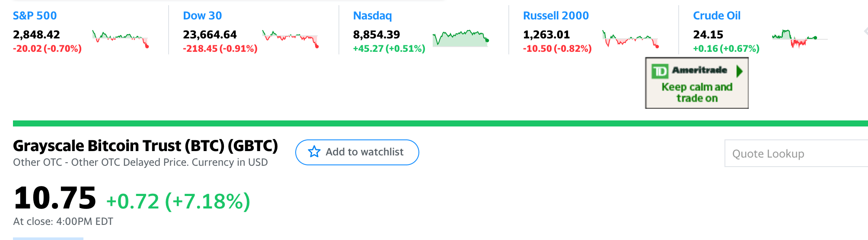Open the Dow 30 sparkline chart
This screenshot has width=868, height=240.
click(290, 38)
